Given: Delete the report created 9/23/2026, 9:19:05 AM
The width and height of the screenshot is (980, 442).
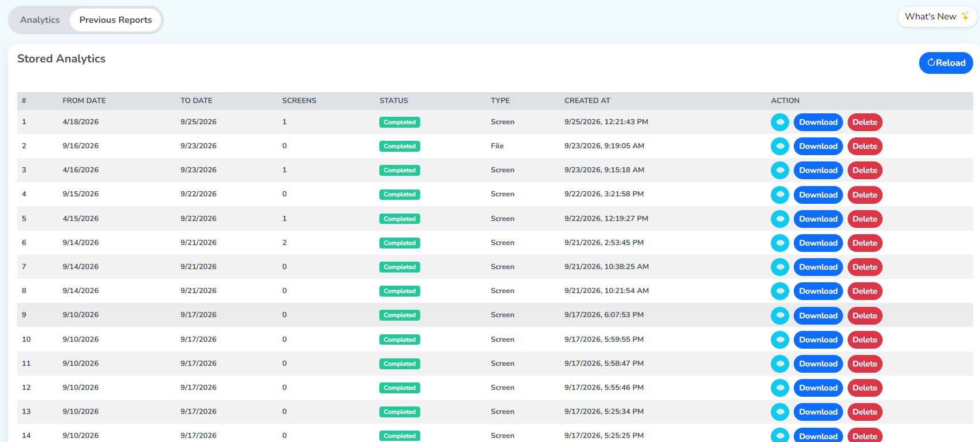Looking at the screenshot, I should click(x=865, y=146).
